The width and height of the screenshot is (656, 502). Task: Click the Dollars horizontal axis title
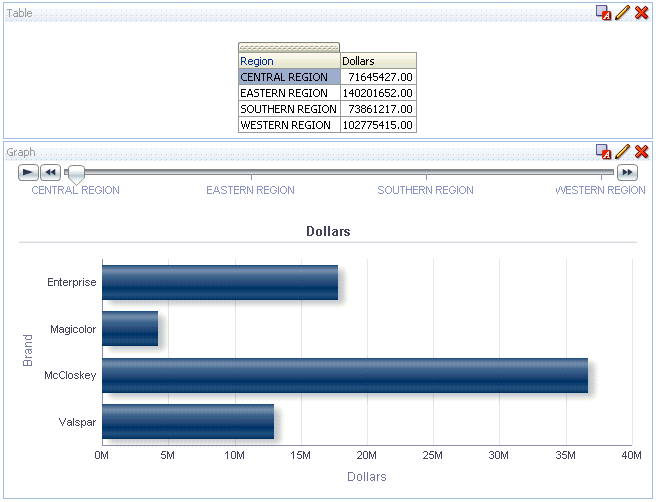coord(367,476)
